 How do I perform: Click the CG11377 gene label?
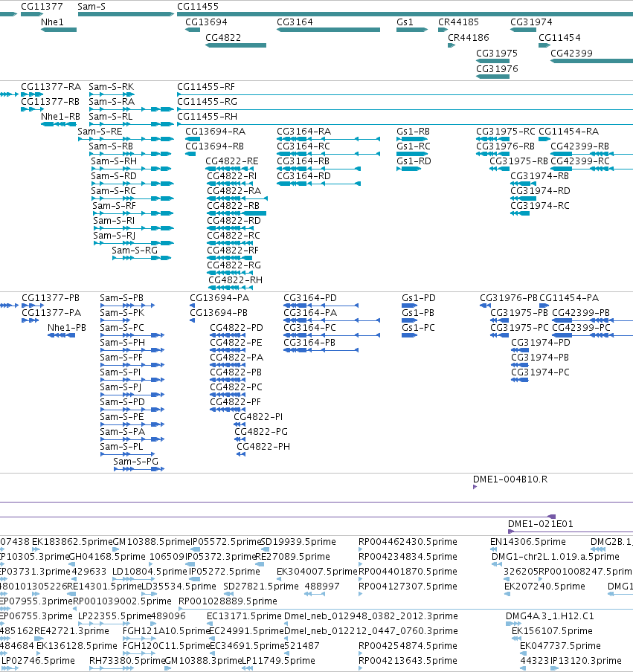(42, 7)
